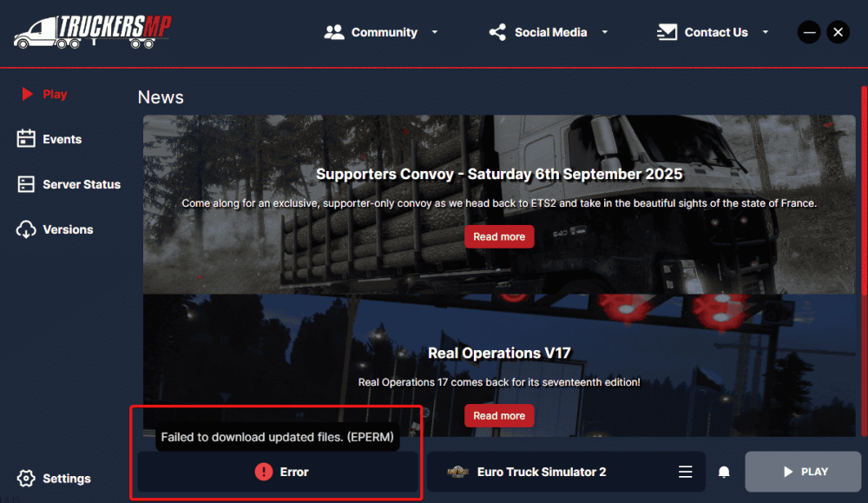Click the red news scrollbar
The image size is (868, 503).
coord(863,261)
